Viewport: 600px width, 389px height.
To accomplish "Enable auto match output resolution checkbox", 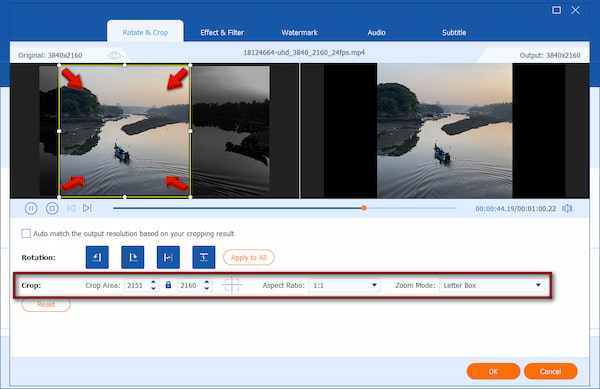I will (26, 233).
